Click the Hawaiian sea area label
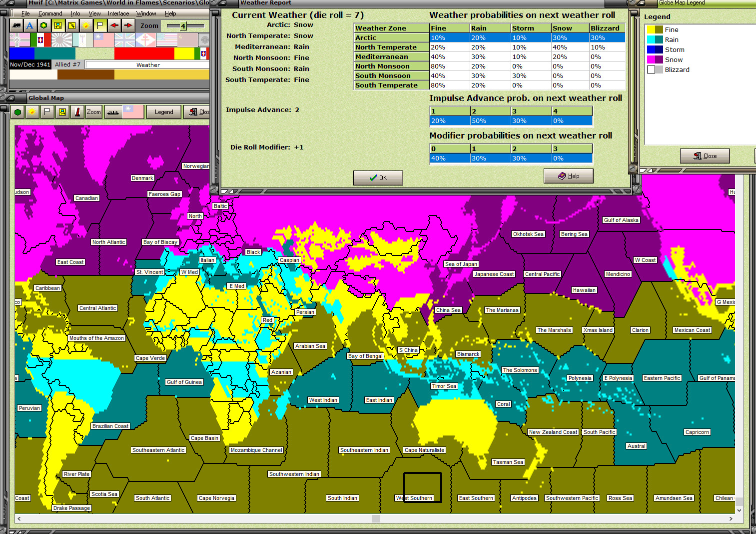Viewport: 756px width, 534px height. click(x=584, y=290)
